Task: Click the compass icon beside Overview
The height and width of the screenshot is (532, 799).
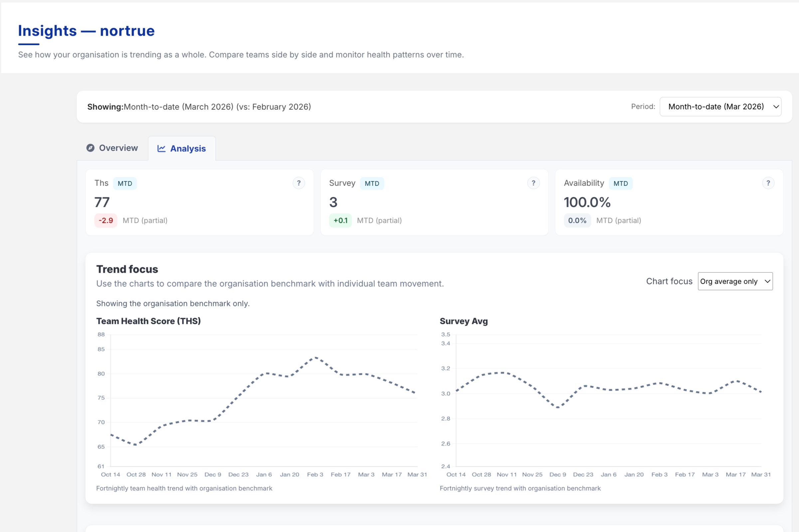Action: pos(90,148)
